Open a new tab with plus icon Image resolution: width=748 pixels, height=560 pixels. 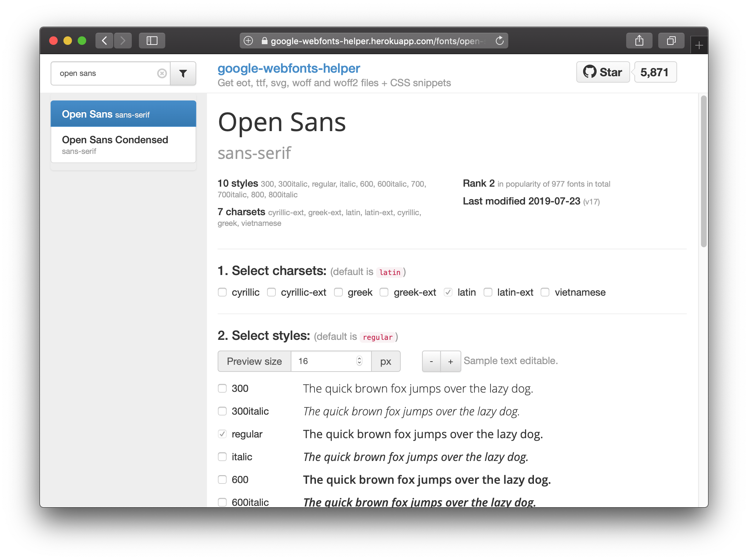click(x=699, y=46)
